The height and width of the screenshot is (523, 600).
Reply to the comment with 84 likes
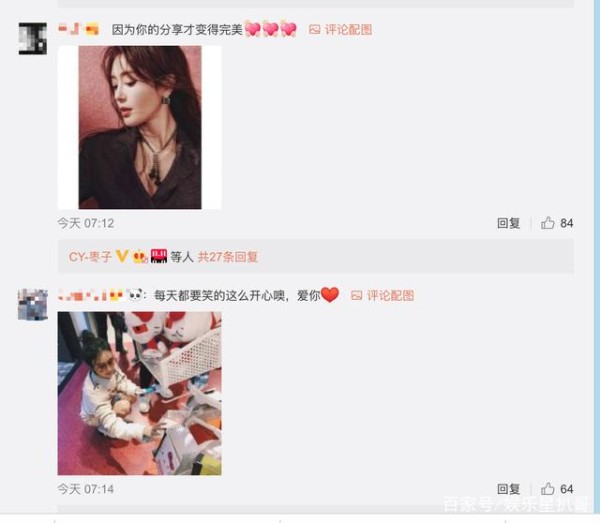(508, 223)
